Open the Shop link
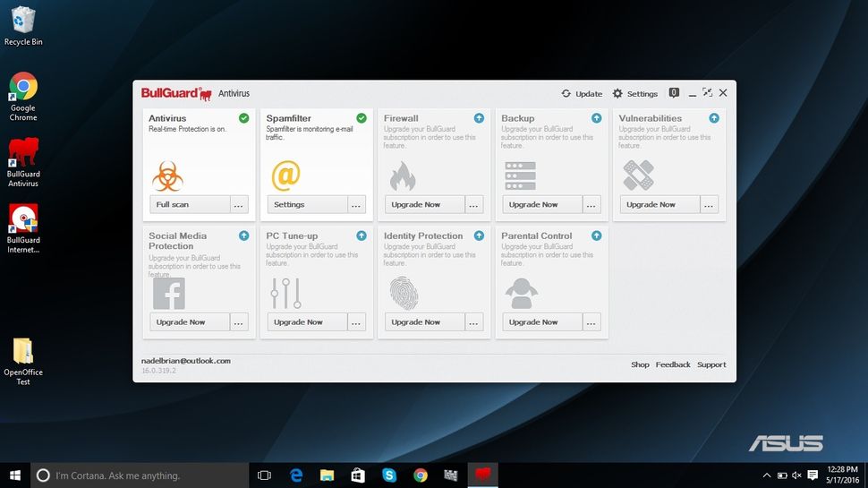Image resolution: width=868 pixels, height=488 pixels. (x=640, y=364)
